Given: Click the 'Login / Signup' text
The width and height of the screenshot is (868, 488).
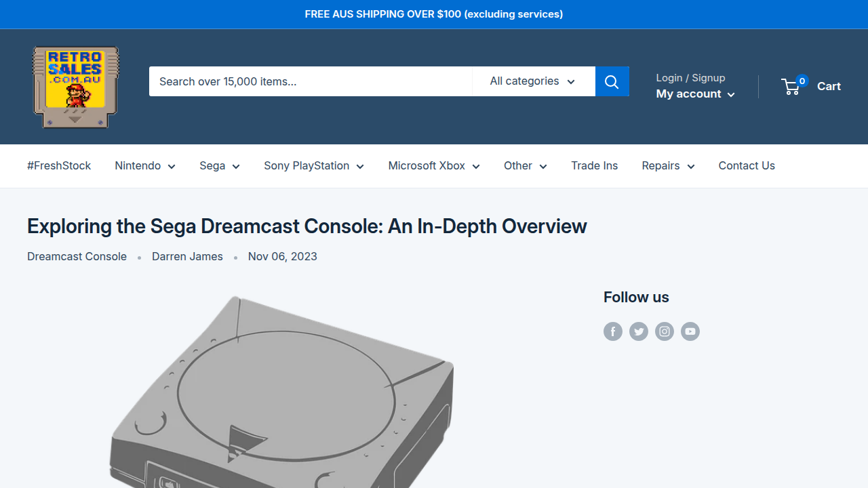Looking at the screenshot, I should [x=690, y=78].
